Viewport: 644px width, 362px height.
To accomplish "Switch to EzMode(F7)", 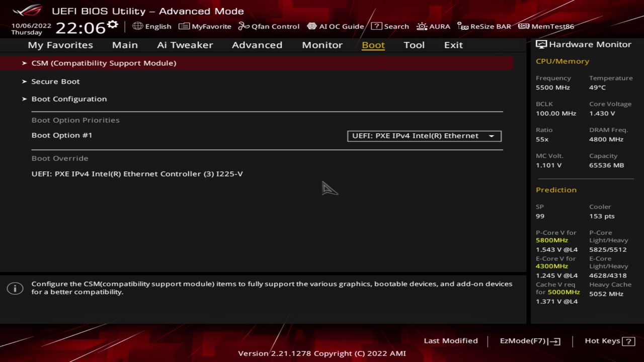I will point(530,341).
